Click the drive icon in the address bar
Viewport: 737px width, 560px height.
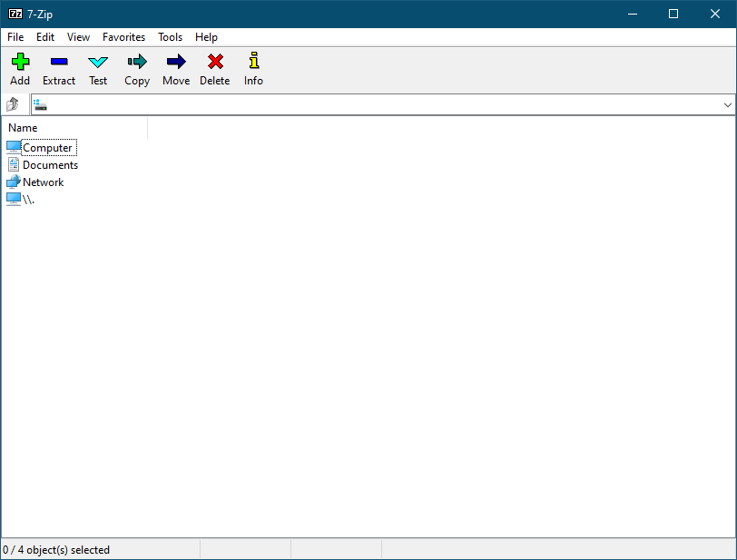[x=40, y=103]
